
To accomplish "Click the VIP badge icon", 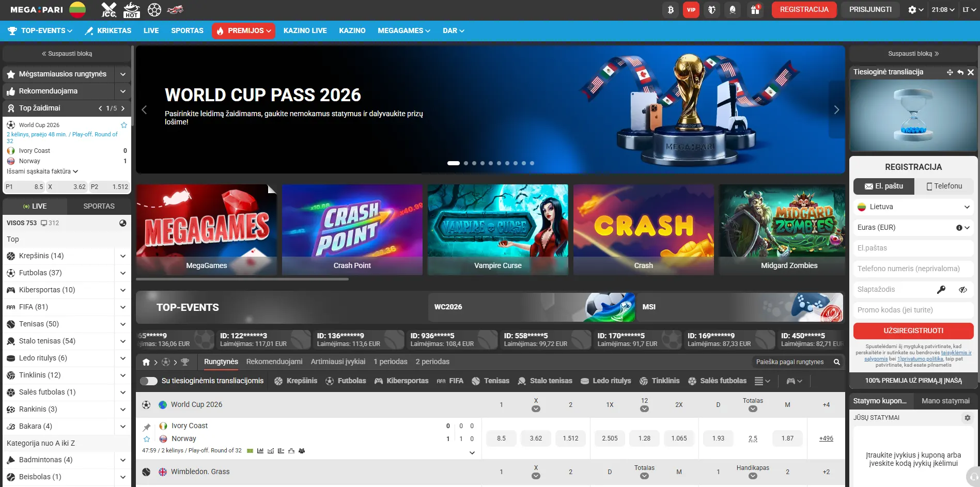I will coord(691,10).
